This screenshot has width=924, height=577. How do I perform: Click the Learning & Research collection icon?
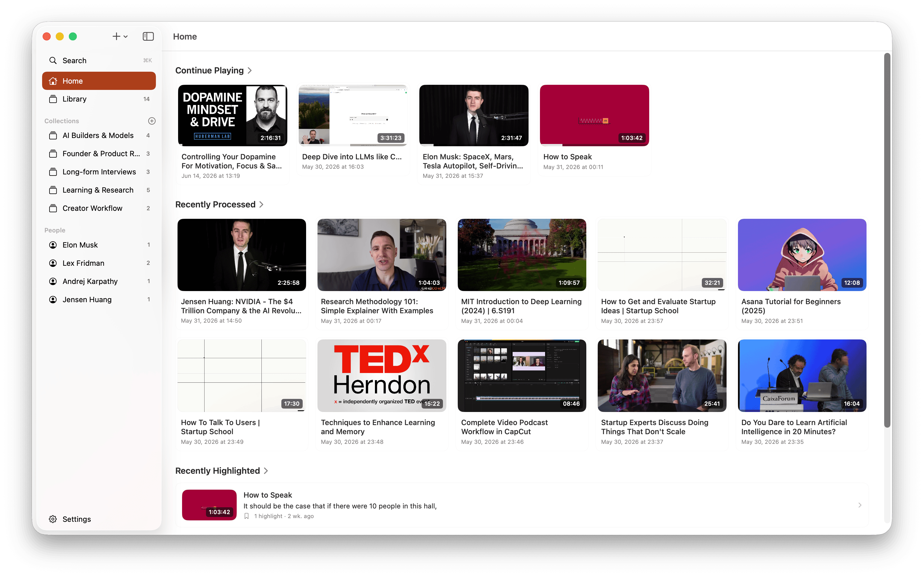53,190
